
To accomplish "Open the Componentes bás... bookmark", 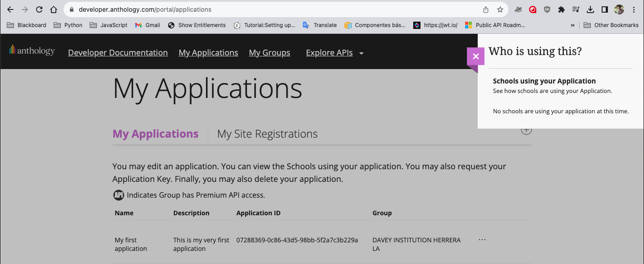I will click(x=375, y=25).
